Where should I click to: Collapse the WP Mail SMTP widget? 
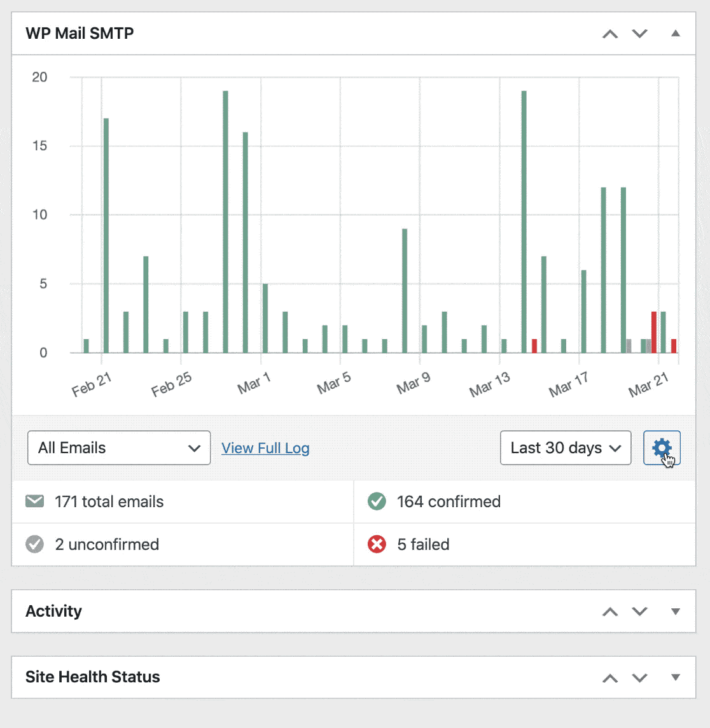[x=675, y=33]
